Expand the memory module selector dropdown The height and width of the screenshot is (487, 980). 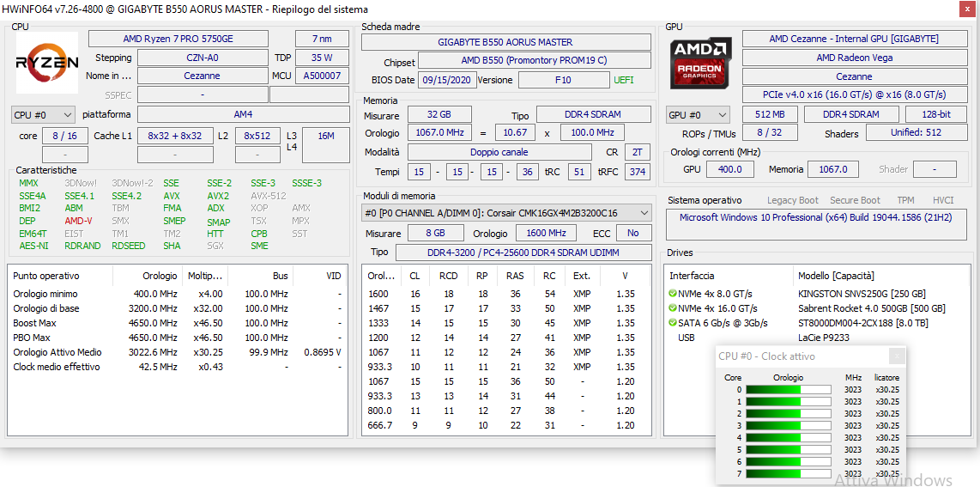[x=506, y=213]
